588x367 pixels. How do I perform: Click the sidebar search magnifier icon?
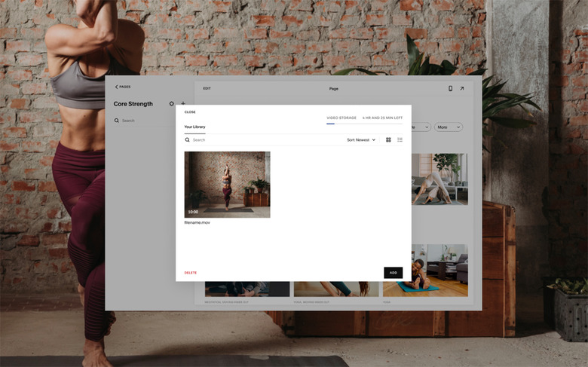pos(117,121)
